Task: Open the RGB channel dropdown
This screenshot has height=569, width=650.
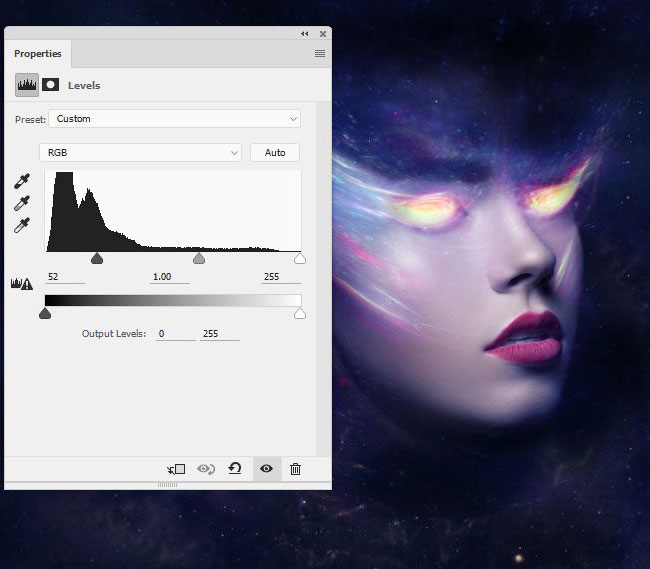Action: 141,153
